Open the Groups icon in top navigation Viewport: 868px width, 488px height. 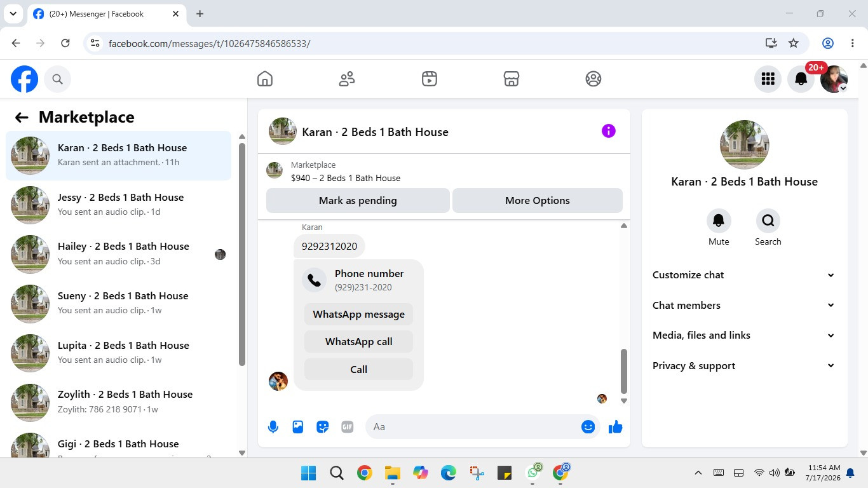(x=593, y=79)
